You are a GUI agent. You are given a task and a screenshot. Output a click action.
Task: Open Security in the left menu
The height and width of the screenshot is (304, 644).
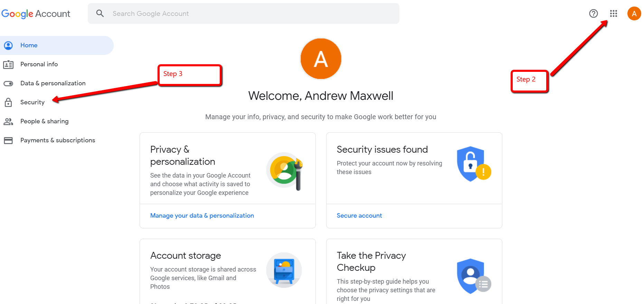pos(32,102)
